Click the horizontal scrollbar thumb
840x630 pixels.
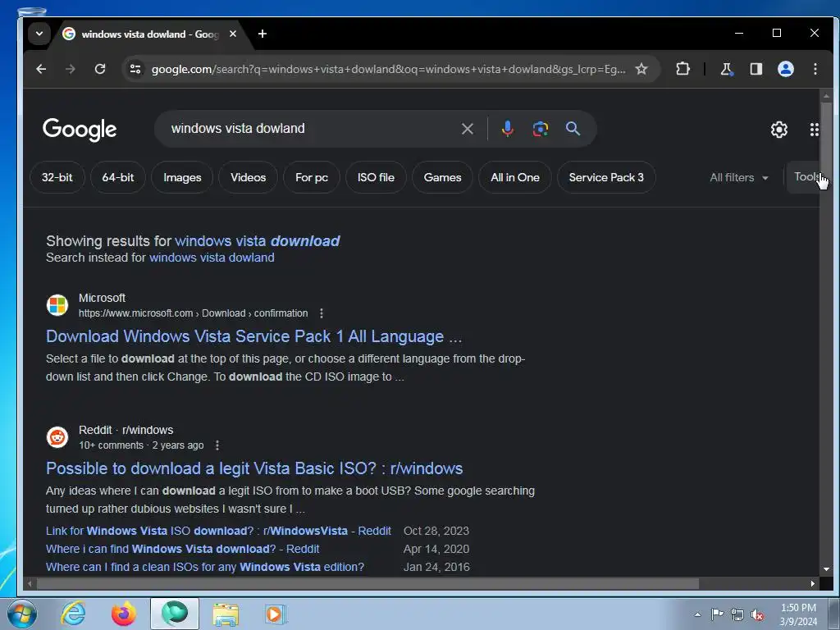pyautogui.click(x=367, y=583)
